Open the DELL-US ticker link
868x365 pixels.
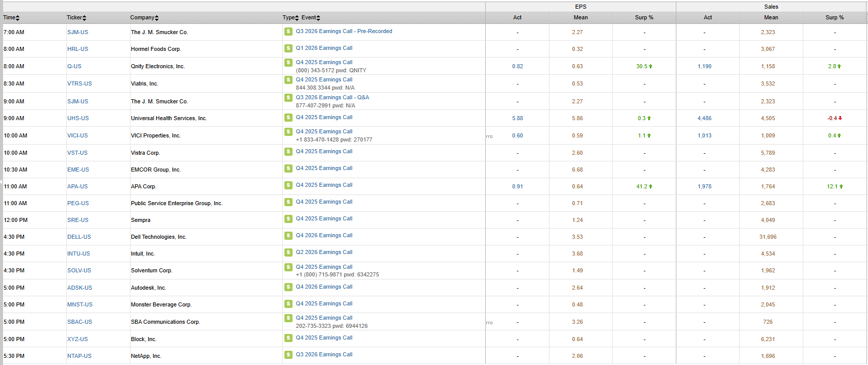tap(79, 237)
